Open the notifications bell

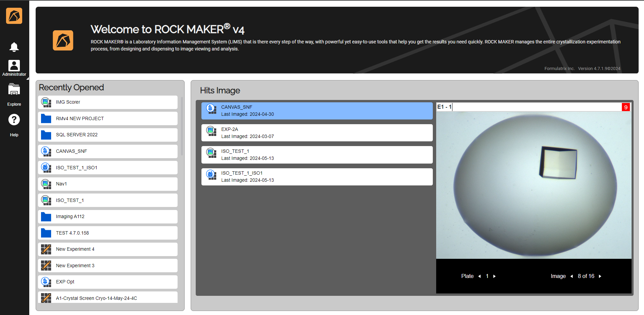tap(14, 47)
